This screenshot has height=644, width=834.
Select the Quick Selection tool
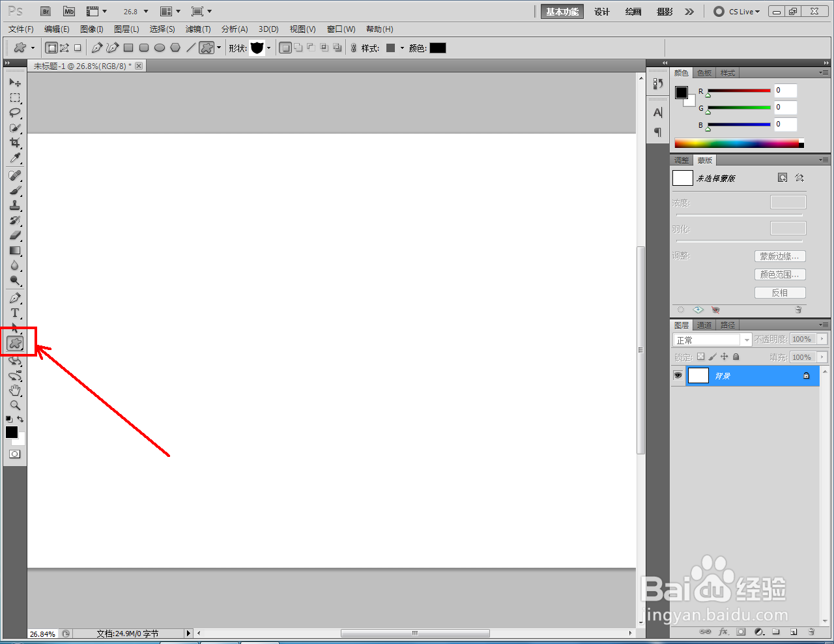[15, 128]
